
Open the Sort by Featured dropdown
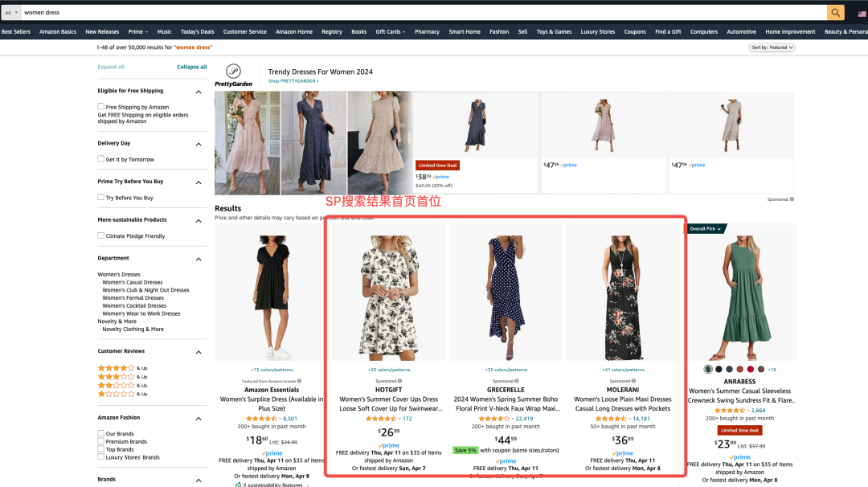[x=772, y=47]
